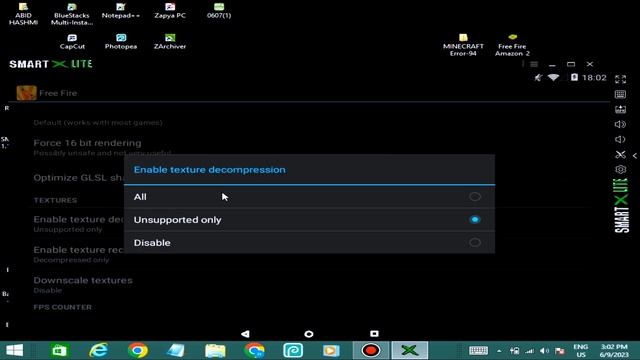
Task: Open MINECRAFT Error-94 folder
Action: 463,45
